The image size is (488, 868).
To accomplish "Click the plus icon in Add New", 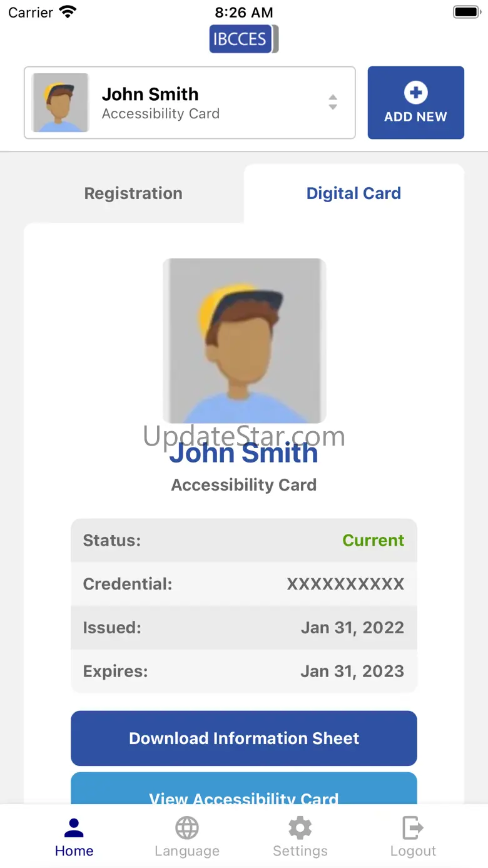I will (415, 93).
